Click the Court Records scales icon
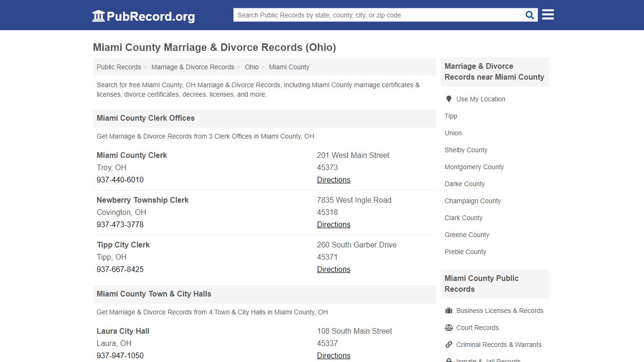Viewport: 644px width, 362px height. [448, 328]
